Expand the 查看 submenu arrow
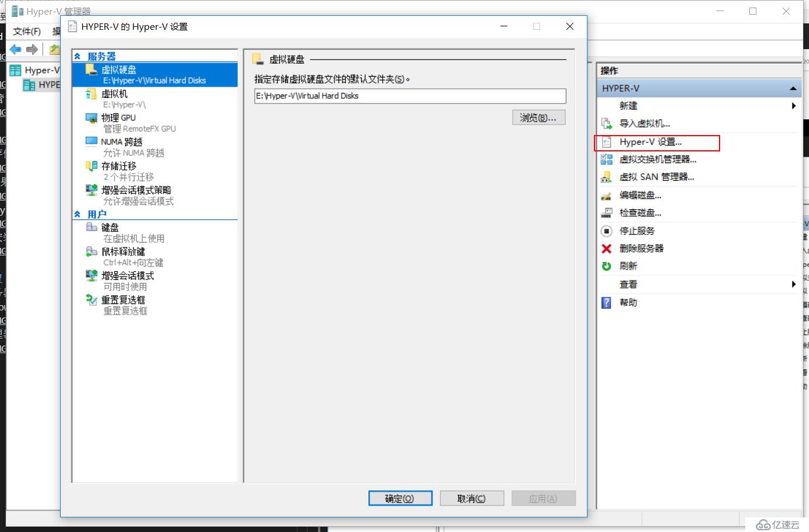Screen dimensions: 809x532 click(793, 284)
